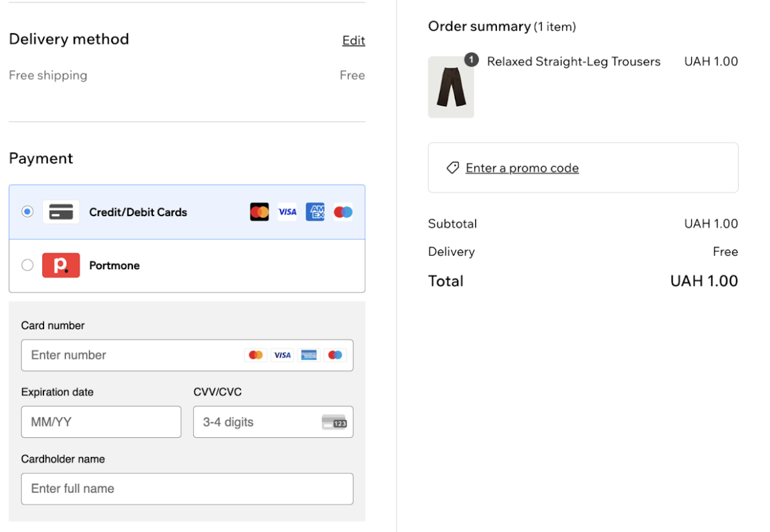
Task: Click the credit card icon beside Credit/Debit Cards
Action: click(x=61, y=212)
